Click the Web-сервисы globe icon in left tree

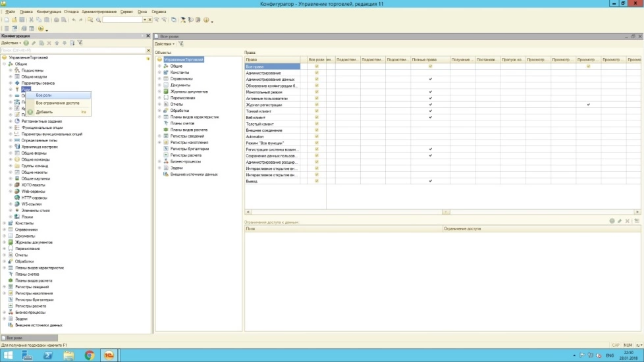[x=17, y=191]
